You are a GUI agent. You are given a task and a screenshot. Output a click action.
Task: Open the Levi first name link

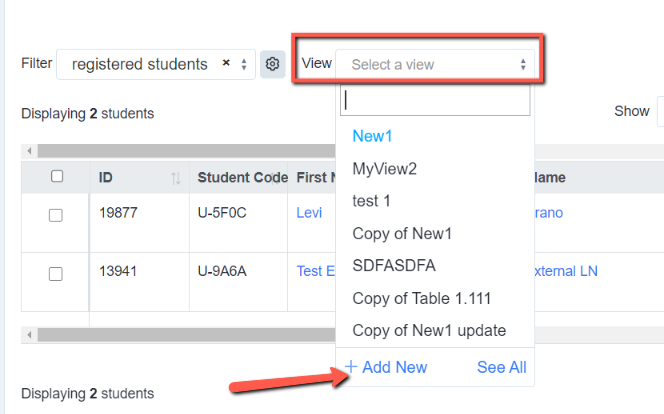coord(309,213)
